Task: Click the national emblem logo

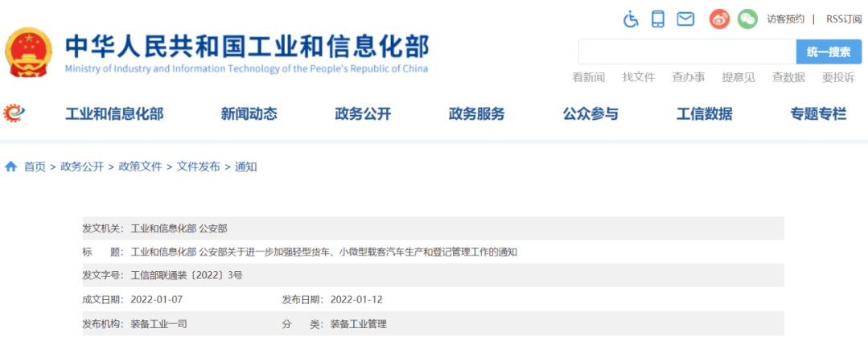Action: [x=28, y=54]
